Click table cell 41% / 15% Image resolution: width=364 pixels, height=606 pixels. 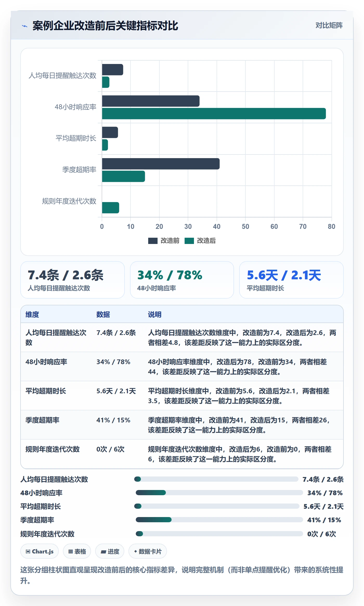(113, 420)
